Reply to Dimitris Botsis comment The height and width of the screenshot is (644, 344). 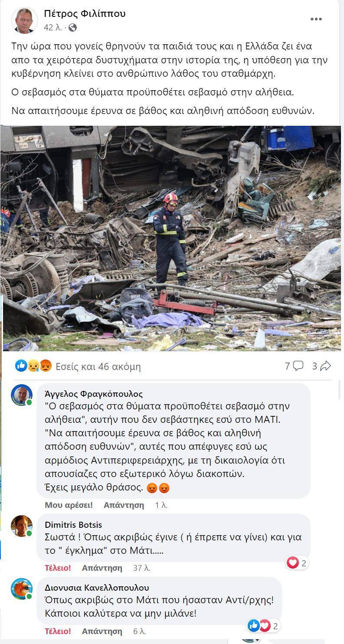[102, 568]
